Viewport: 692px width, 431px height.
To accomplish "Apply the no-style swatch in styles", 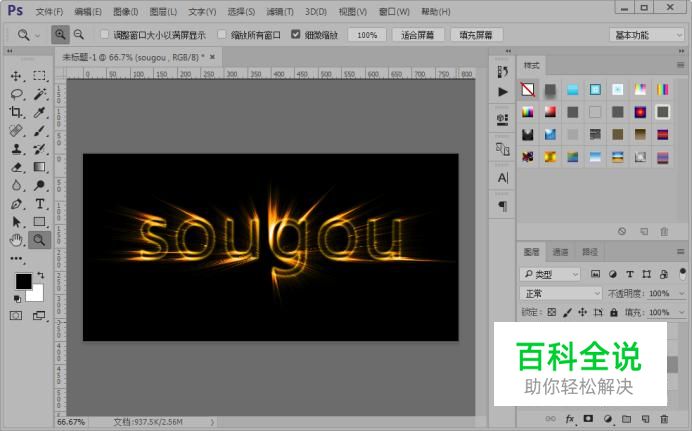I will tap(528, 90).
